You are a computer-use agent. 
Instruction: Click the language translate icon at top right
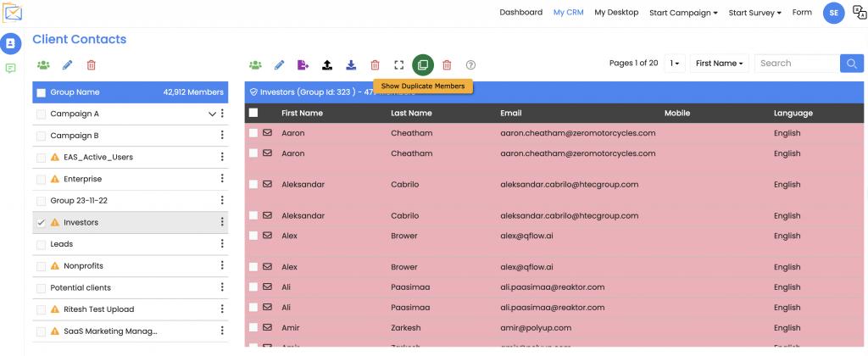click(858, 13)
